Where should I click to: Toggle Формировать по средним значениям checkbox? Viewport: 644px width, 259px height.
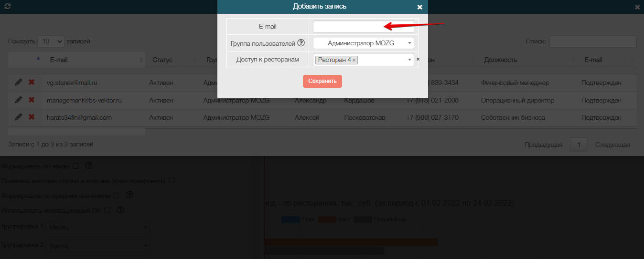click(117, 196)
